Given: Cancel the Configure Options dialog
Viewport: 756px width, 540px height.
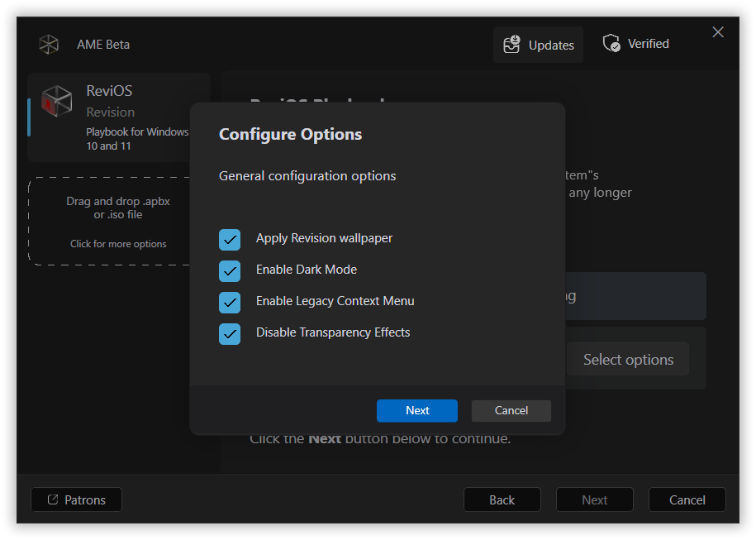Looking at the screenshot, I should [511, 411].
